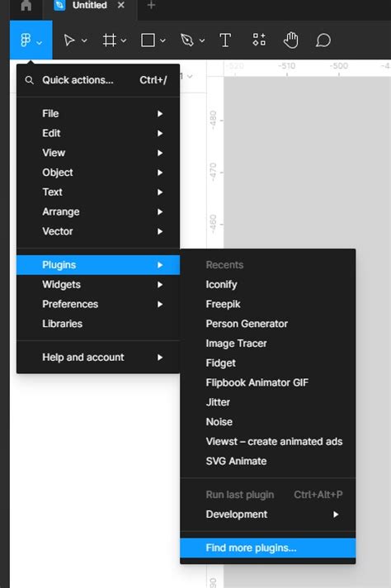The height and width of the screenshot is (588, 391).
Task: Open the Edit submenu
Action: [x=98, y=133]
